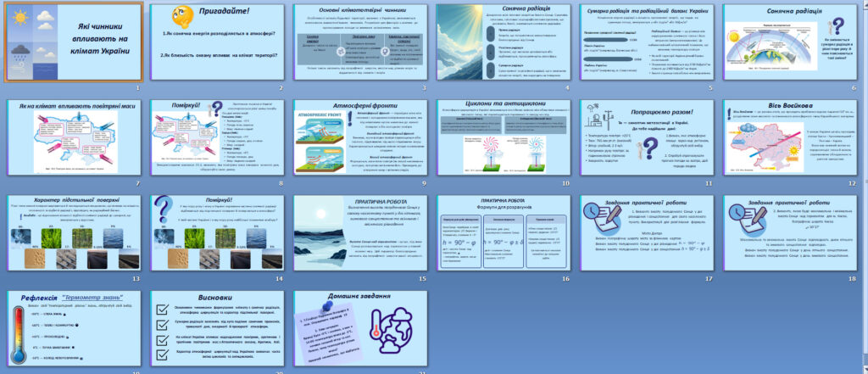This screenshot has height=374, width=868.
Task: Select slide 10 'Циклони та антициклони'
Action: (504, 137)
